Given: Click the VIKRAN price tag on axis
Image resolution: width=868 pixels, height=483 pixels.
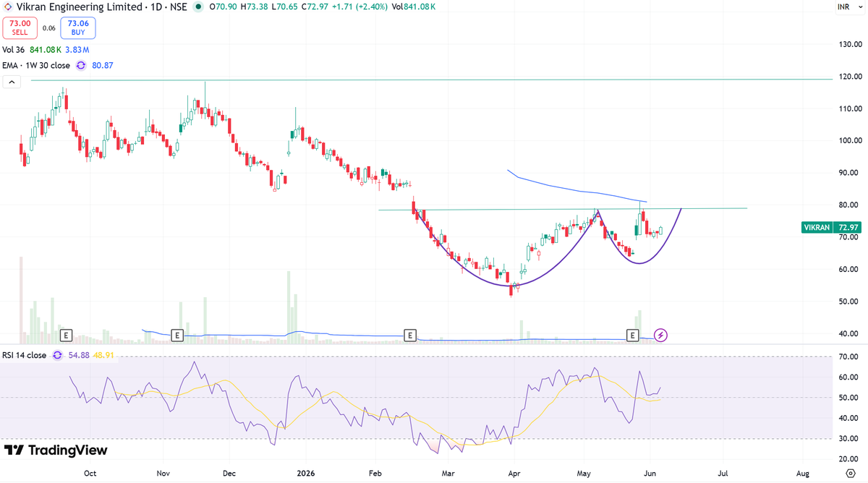Looking at the screenshot, I should coord(817,227).
